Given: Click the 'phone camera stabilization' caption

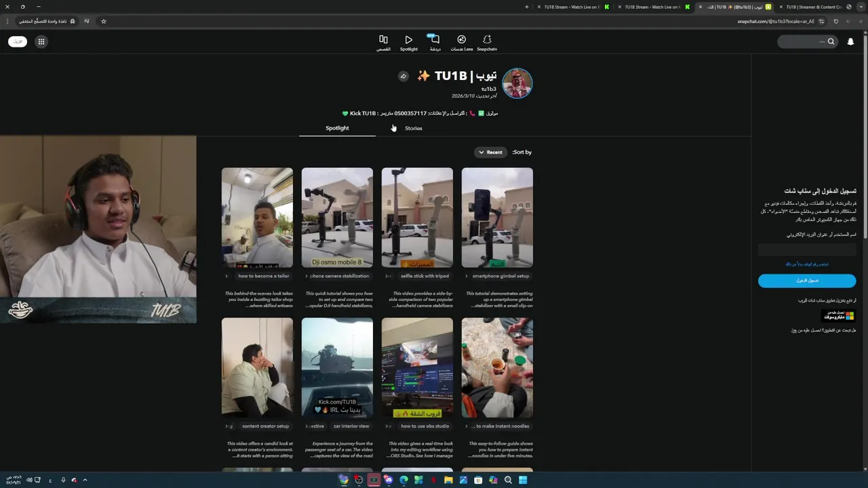Looking at the screenshot, I should pos(339,277).
